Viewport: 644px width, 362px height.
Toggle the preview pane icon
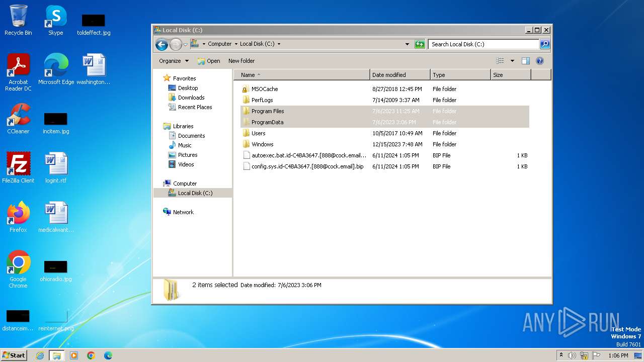(x=525, y=61)
